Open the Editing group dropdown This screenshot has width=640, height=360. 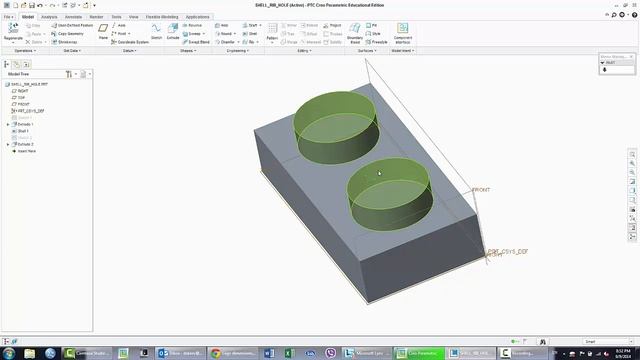[x=304, y=51]
